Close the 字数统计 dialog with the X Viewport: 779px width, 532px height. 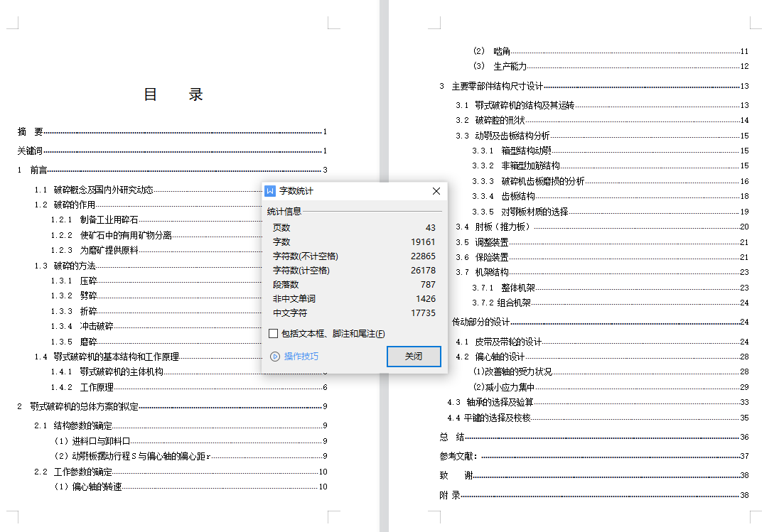click(x=436, y=191)
